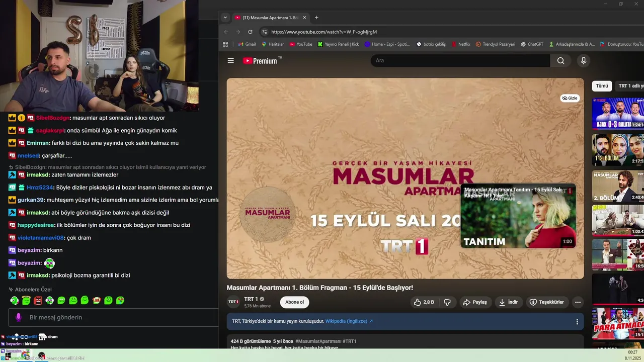Insert the red angry face subscriber emote

tap(38, 301)
